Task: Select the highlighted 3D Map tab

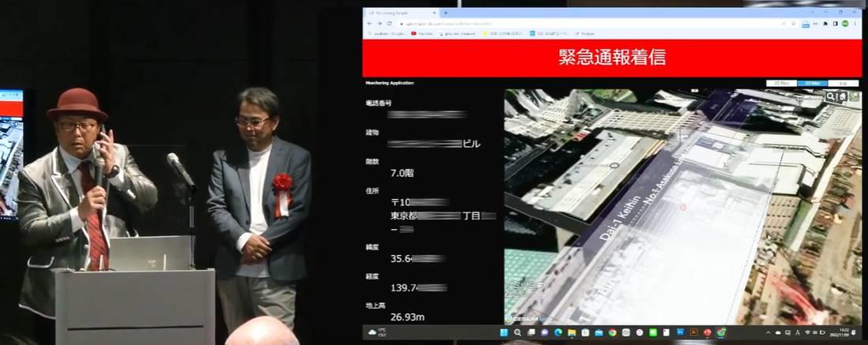Action: [x=812, y=84]
